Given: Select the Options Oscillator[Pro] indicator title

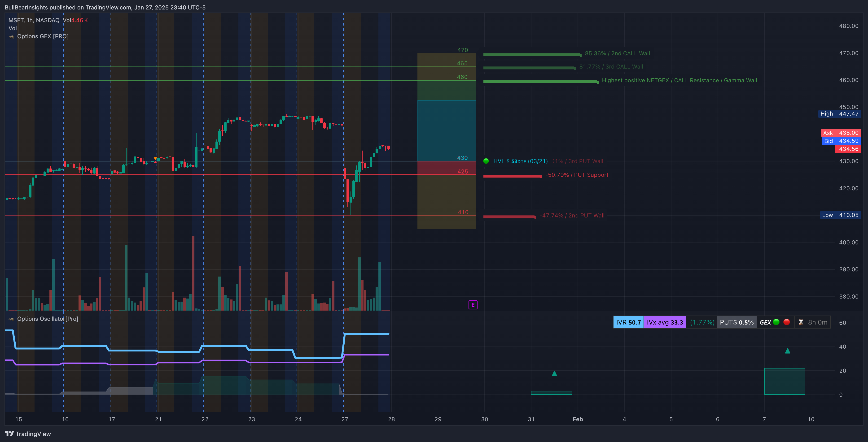Looking at the screenshot, I should (48, 319).
